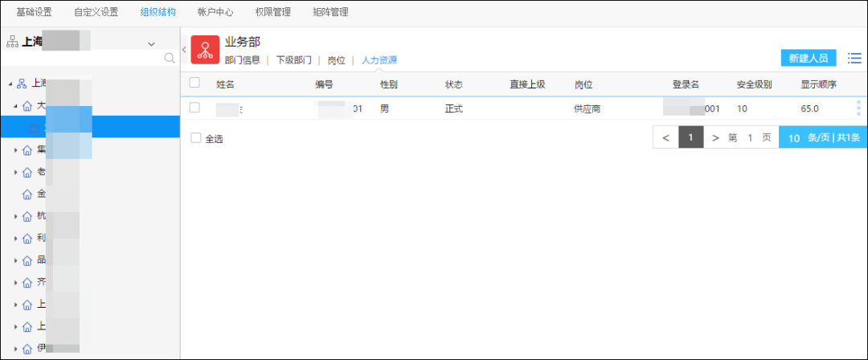Click the magnifier search icon

coord(170,58)
